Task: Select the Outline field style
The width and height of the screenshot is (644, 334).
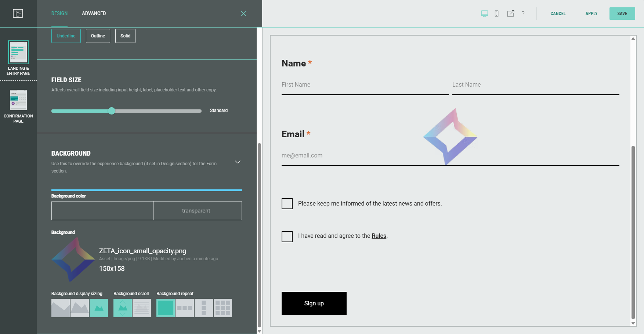Action: [x=98, y=36]
